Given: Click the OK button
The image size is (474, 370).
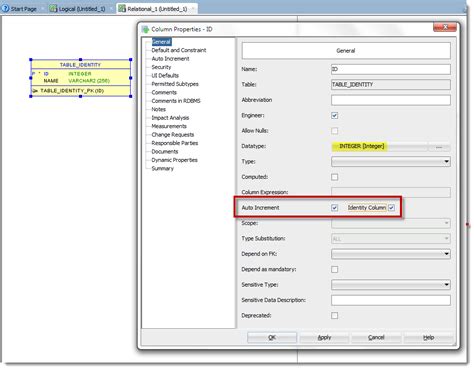Looking at the screenshot, I should coord(272,338).
